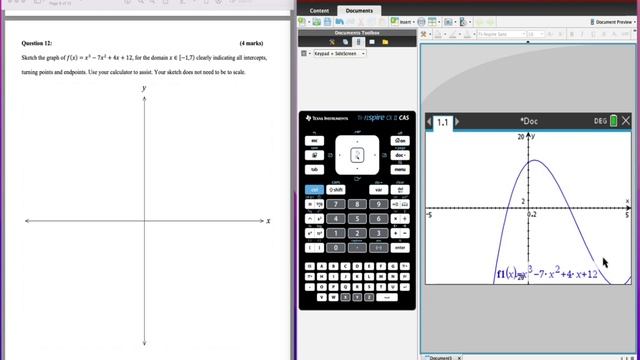The image size is (640, 360).
Task: Click the battery indicator on calculator screen
Action: 613,121
